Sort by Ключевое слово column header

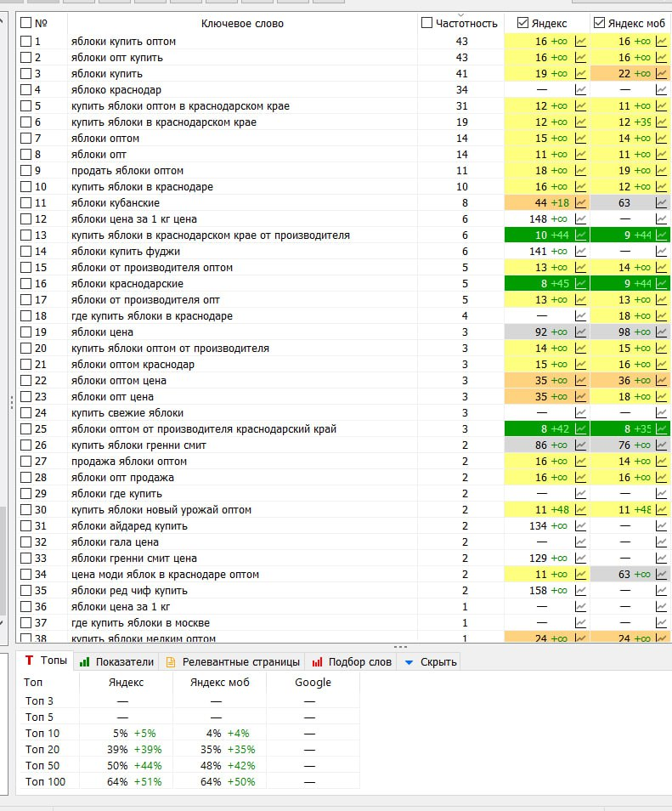242,23
